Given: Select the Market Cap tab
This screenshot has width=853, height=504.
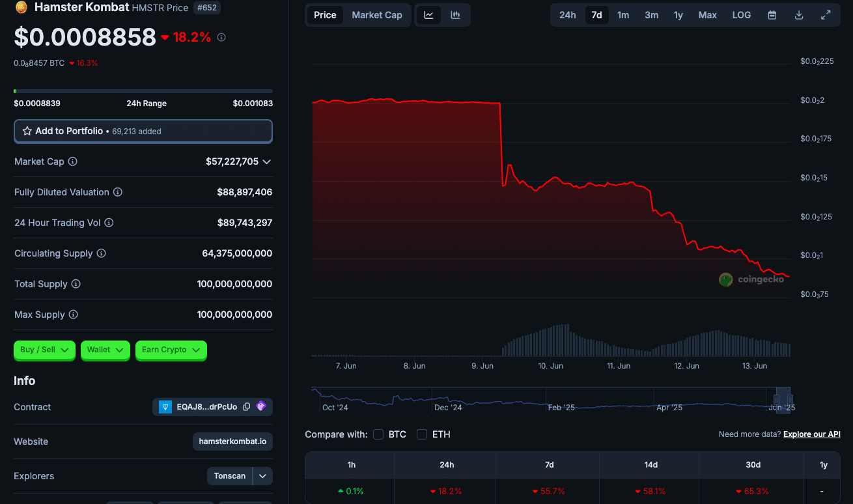Looking at the screenshot, I should tap(377, 15).
